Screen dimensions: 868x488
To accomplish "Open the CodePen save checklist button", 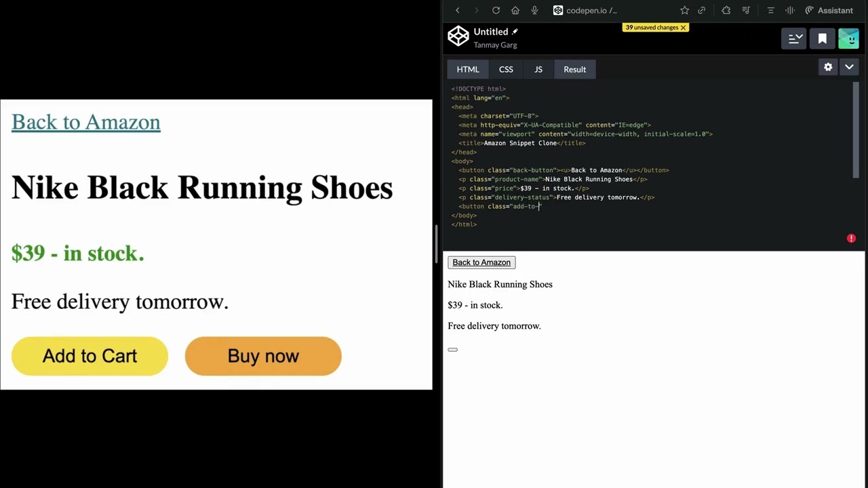I will [x=795, y=39].
